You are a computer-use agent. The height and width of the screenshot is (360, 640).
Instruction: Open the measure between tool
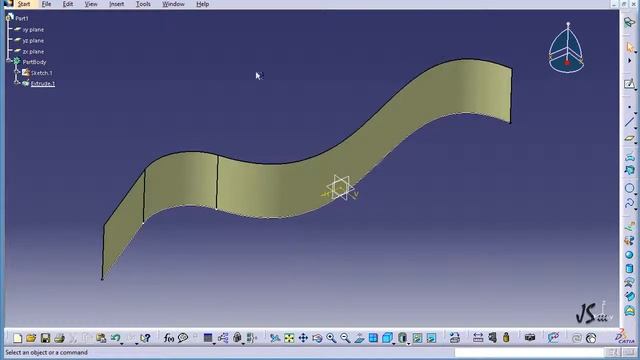(x=478, y=338)
